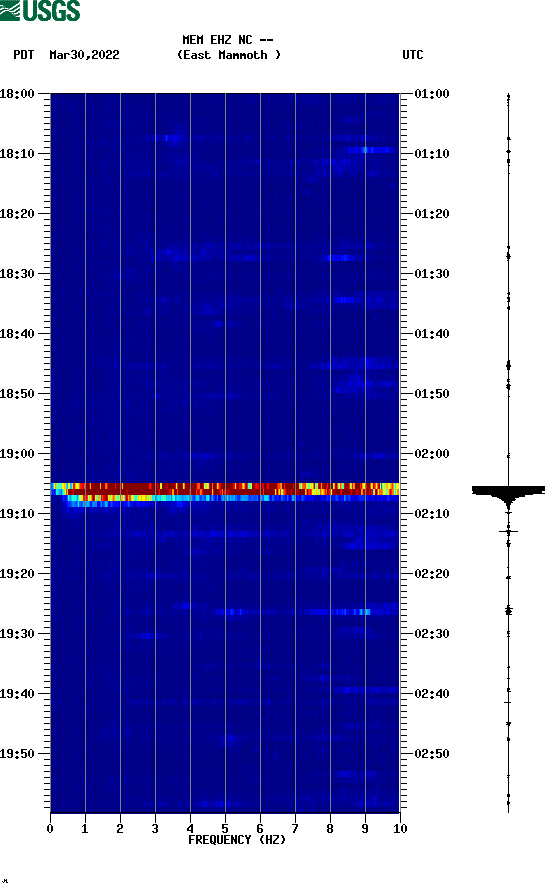
Task: Click the 02:10 UTC time label
Action: 432,514
